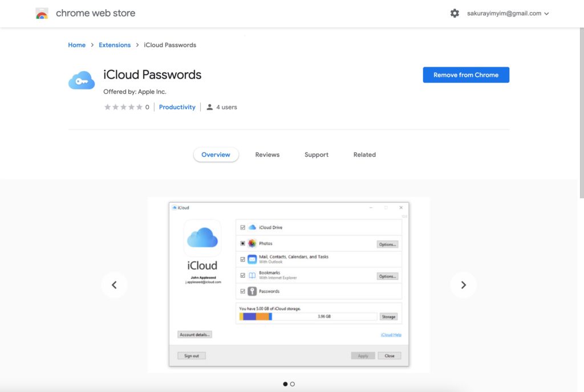
Task: Click the star rating icons
Action: pos(123,107)
